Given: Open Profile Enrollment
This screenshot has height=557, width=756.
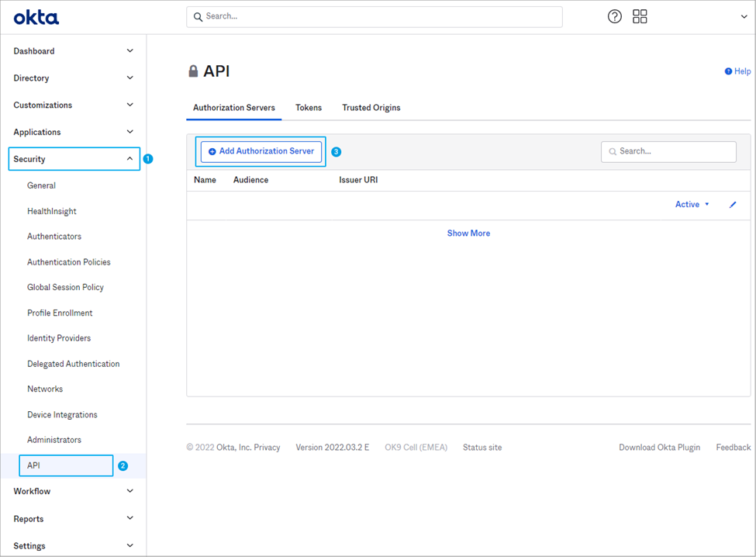Looking at the screenshot, I should click(60, 313).
